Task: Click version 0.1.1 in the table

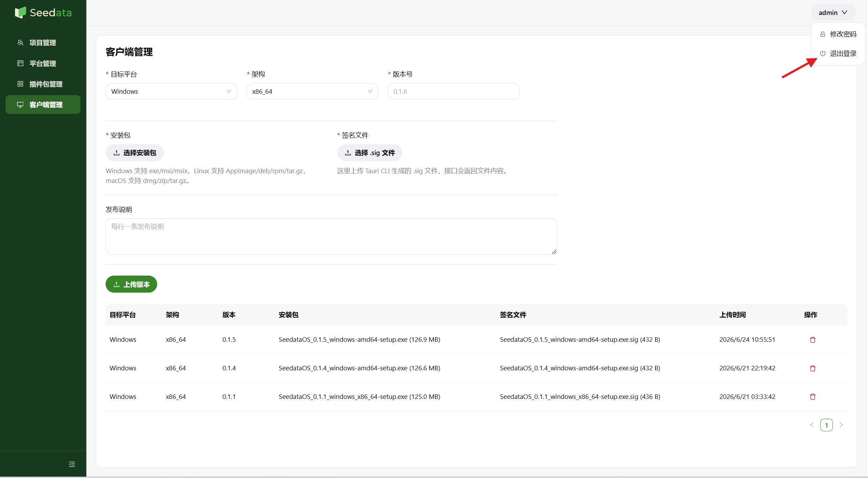Action: pyautogui.click(x=229, y=397)
